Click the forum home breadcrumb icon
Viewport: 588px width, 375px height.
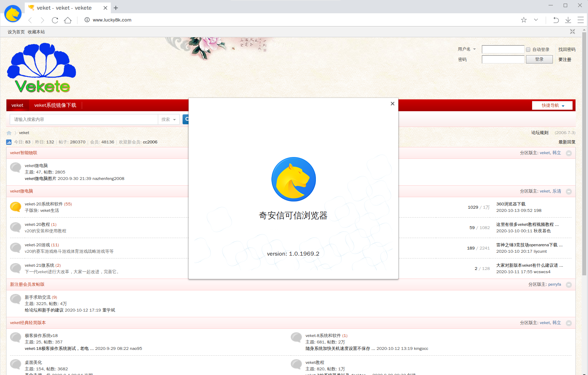coord(9,133)
